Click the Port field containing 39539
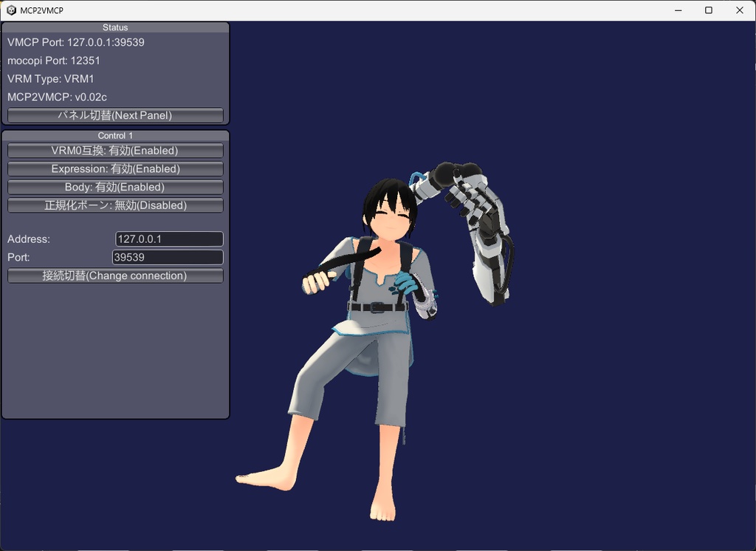 (168, 257)
